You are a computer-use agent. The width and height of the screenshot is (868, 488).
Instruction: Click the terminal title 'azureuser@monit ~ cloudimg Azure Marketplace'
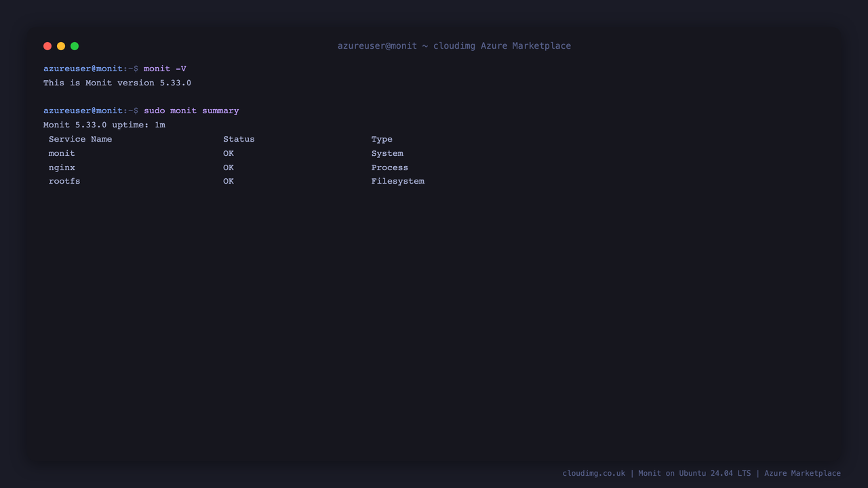pos(454,46)
